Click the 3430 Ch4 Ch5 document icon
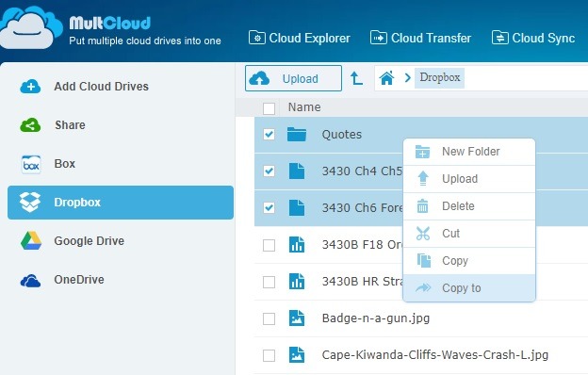588x375 pixels. coord(297,171)
